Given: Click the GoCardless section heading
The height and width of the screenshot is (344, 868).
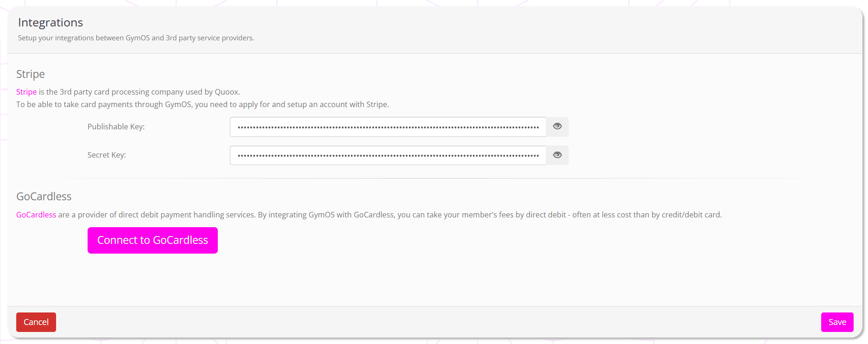Looking at the screenshot, I should pos(44,197).
